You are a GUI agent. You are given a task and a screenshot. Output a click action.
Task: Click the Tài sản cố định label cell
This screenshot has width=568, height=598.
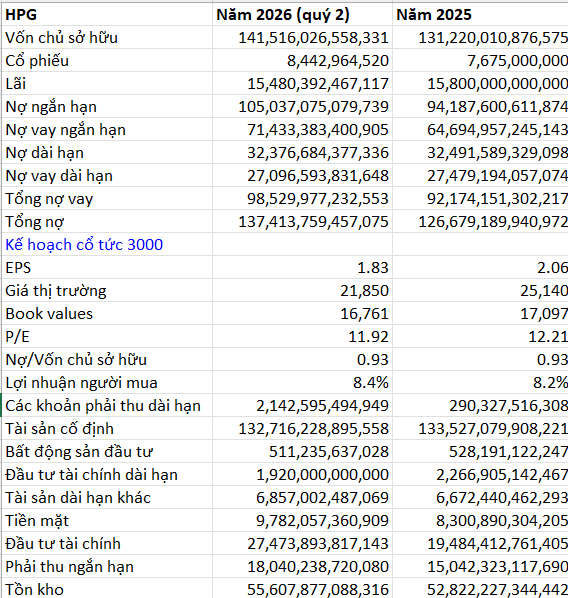coord(107,428)
